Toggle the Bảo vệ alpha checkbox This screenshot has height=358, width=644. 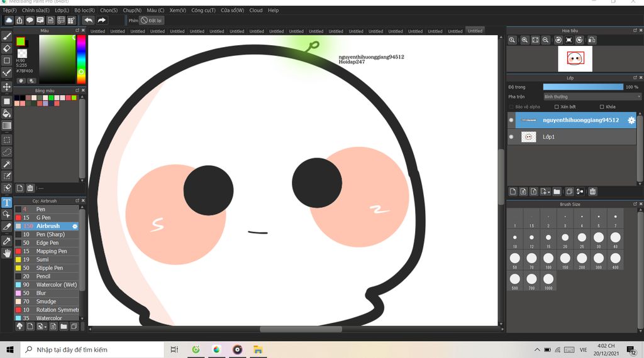[511, 107]
